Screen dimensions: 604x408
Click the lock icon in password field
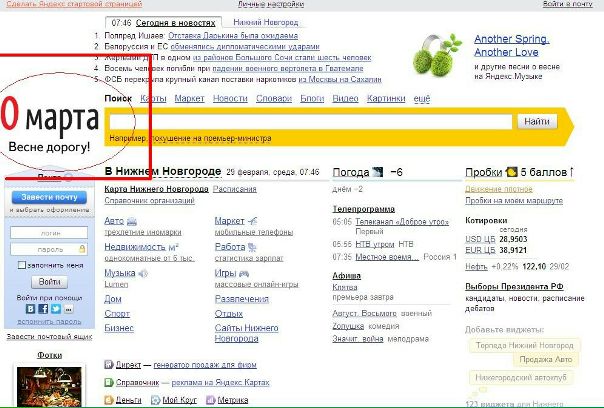tap(82, 249)
